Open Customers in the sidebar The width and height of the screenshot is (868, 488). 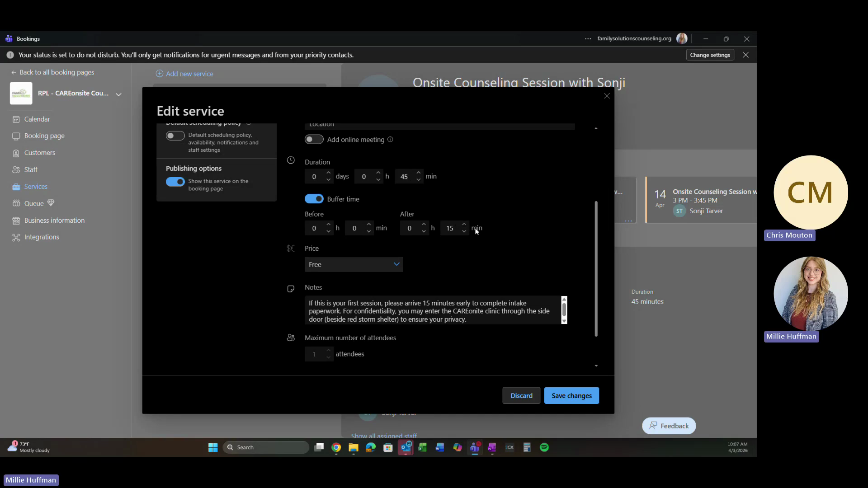(x=40, y=153)
